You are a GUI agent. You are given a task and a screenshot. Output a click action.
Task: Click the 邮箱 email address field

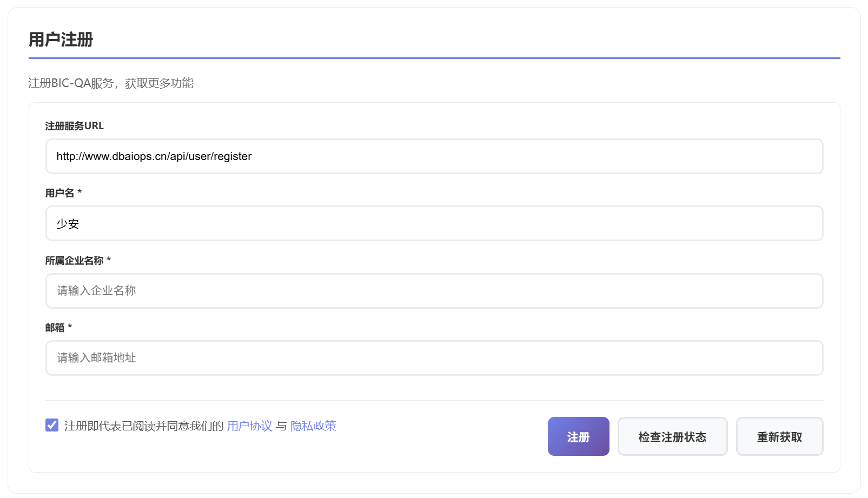433,358
